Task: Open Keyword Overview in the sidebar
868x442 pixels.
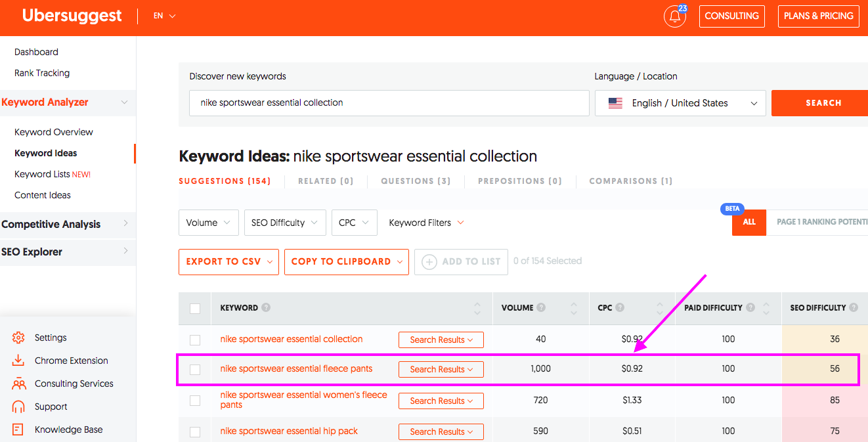Action: 54,132
